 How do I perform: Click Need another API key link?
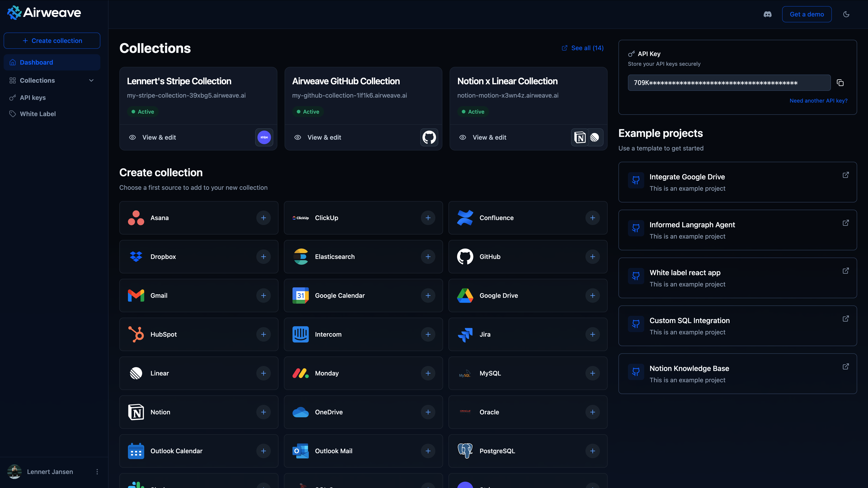pos(818,101)
